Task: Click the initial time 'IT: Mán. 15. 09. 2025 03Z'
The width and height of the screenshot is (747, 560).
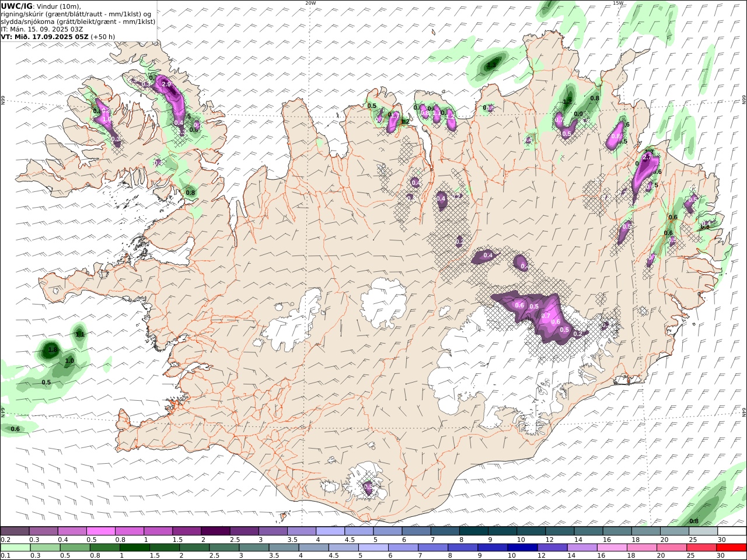Action: [42, 29]
